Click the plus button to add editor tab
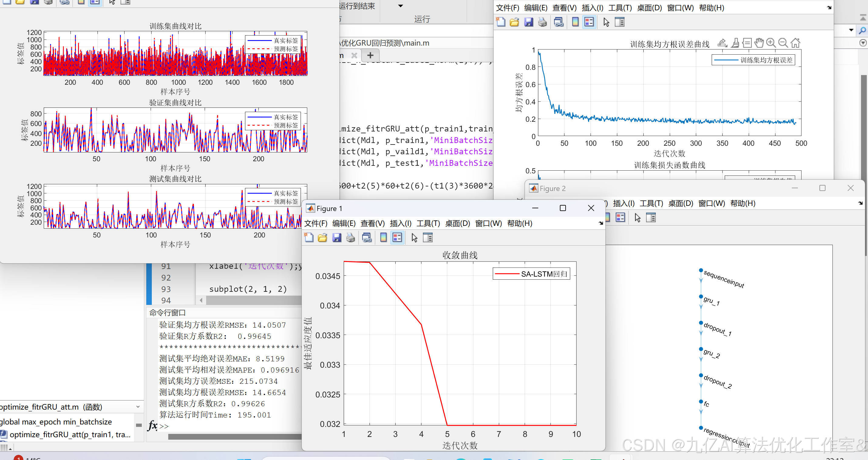This screenshot has width=868, height=460. [x=370, y=55]
